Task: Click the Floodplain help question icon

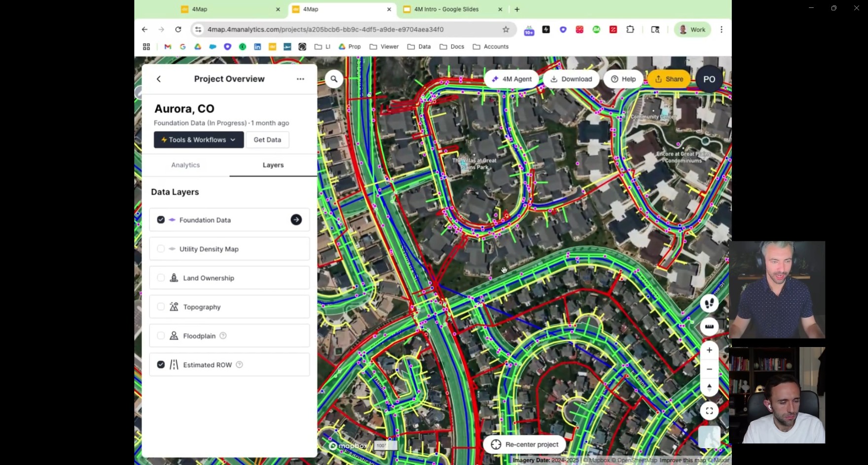Action: coord(223,336)
